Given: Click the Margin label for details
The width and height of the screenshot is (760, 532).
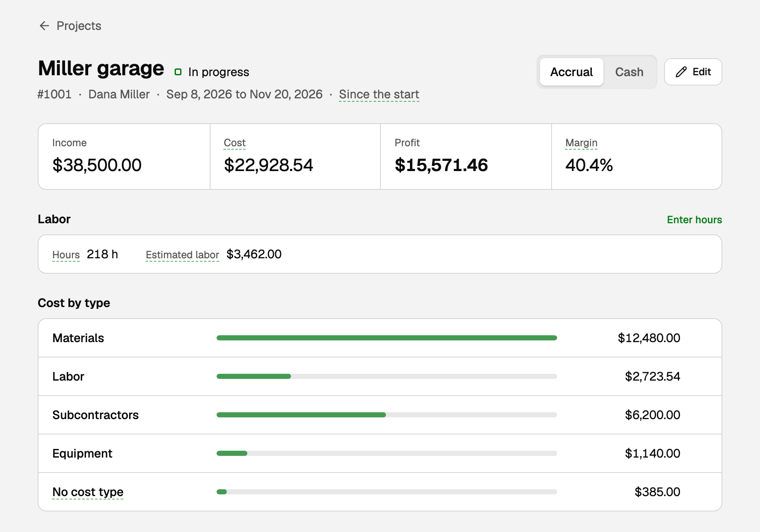Looking at the screenshot, I should coord(581,143).
